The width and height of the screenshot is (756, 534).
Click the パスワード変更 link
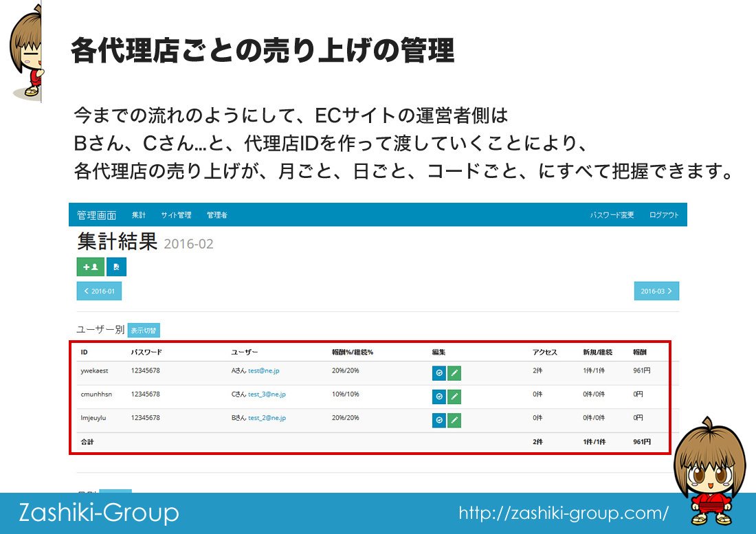pyautogui.click(x=612, y=215)
